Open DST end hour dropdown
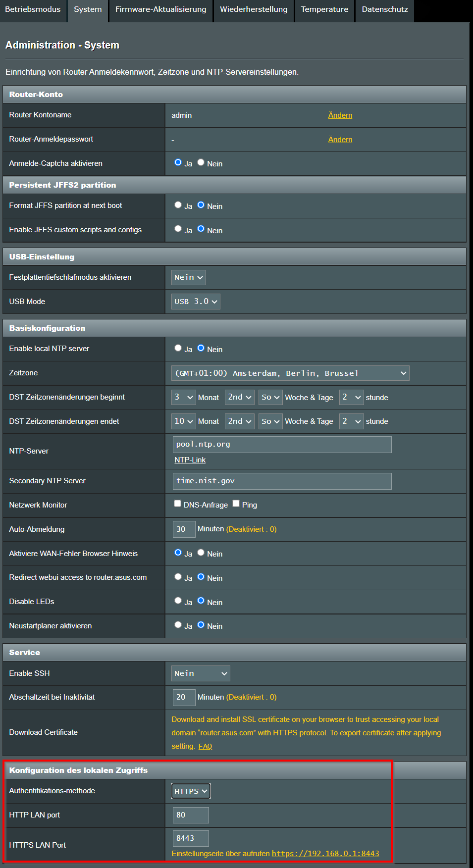The width and height of the screenshot is (473, 868). point(352,421)
